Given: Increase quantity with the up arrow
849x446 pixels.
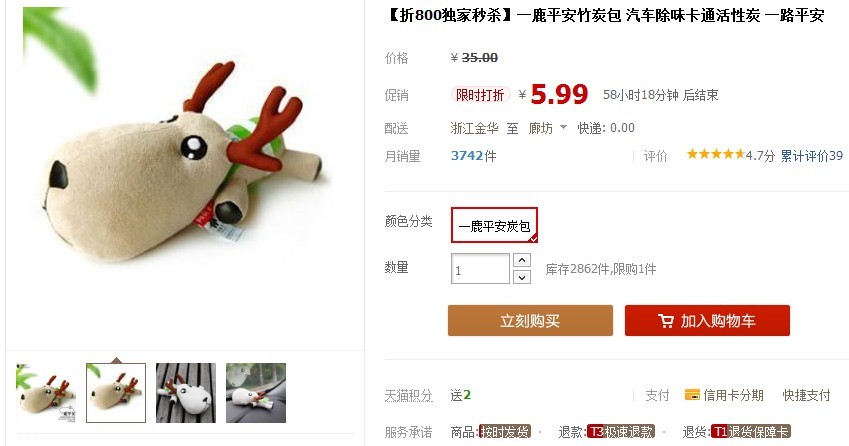Looking at the screenshot, I should coord(521,260).
